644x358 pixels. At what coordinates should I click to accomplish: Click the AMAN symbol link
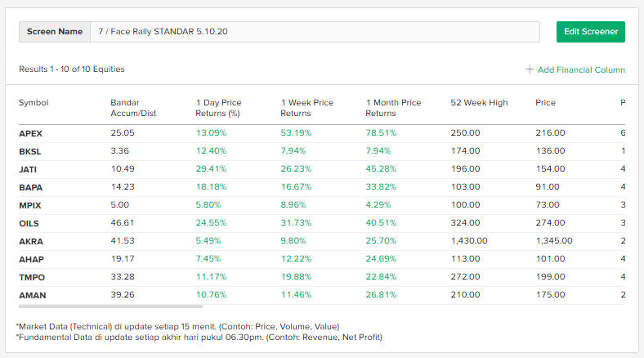click(x=31, y=294)
